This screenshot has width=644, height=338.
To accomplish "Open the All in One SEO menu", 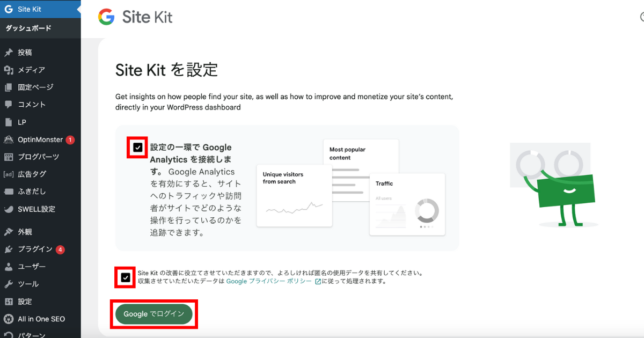I will pyautogui.click(x=40, y=319).
